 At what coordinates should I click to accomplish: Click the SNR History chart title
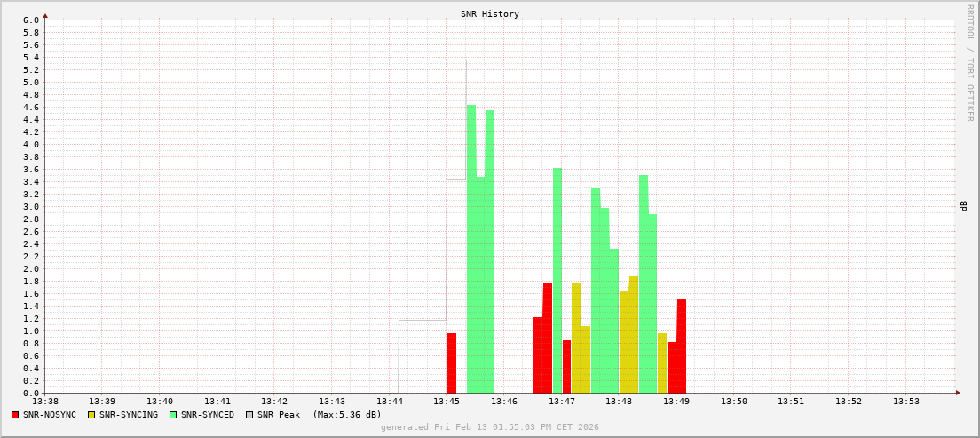[490, 14]
